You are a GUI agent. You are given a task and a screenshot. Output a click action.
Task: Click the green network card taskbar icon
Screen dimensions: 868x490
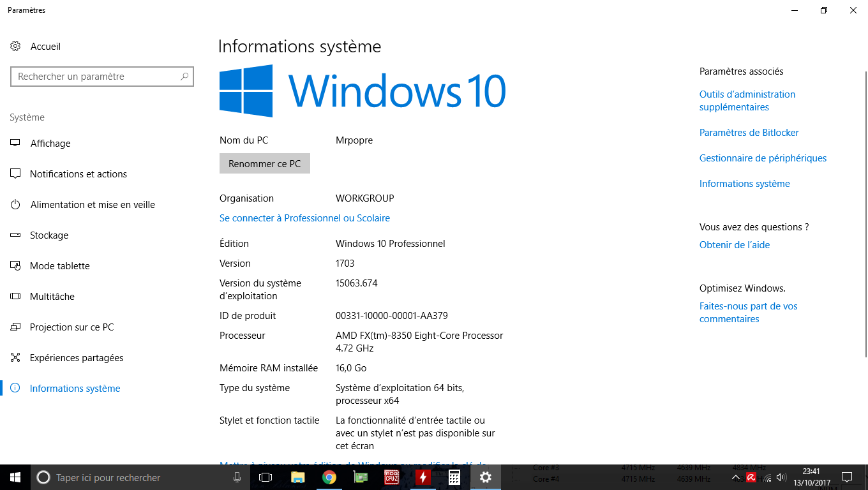point(360,477)
